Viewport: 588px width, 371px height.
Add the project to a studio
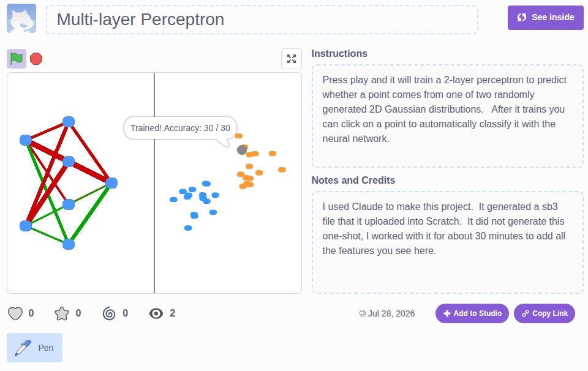click(472, 313)
